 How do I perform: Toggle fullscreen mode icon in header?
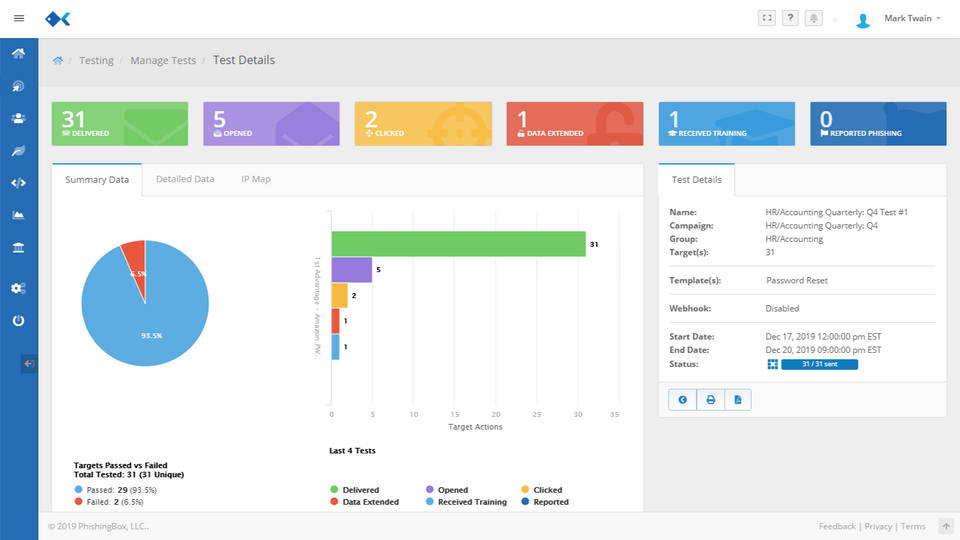(766, 18)
